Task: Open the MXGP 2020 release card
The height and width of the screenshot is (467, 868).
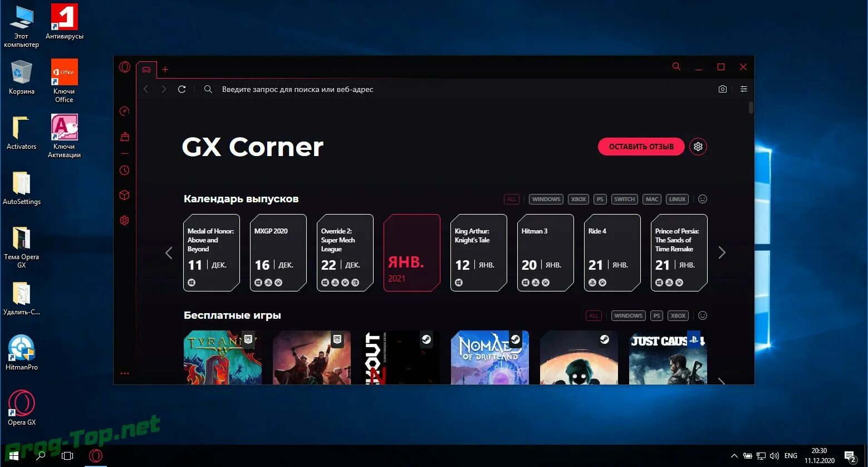Action: (x=278, y=253)
